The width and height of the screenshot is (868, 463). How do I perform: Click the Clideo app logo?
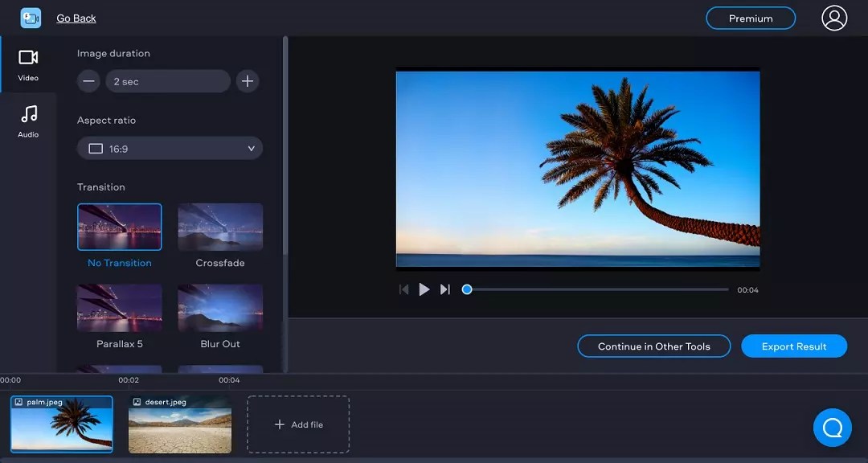[31, 17]
